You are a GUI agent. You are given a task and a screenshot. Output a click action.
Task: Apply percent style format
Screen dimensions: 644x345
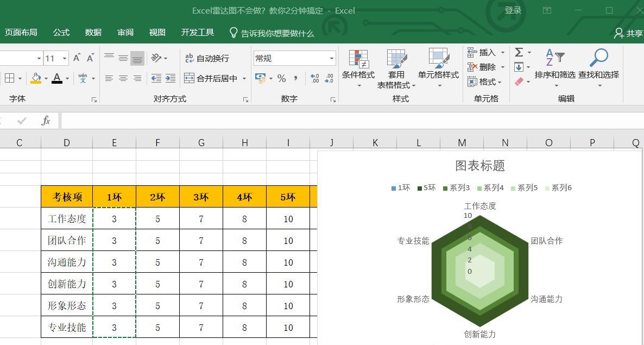pos(282,78)
